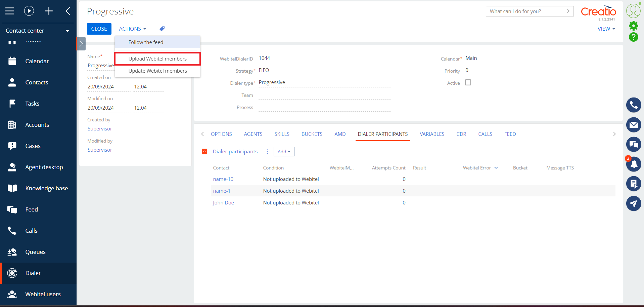Toggle the Active checkbox

tap(468, 82)
